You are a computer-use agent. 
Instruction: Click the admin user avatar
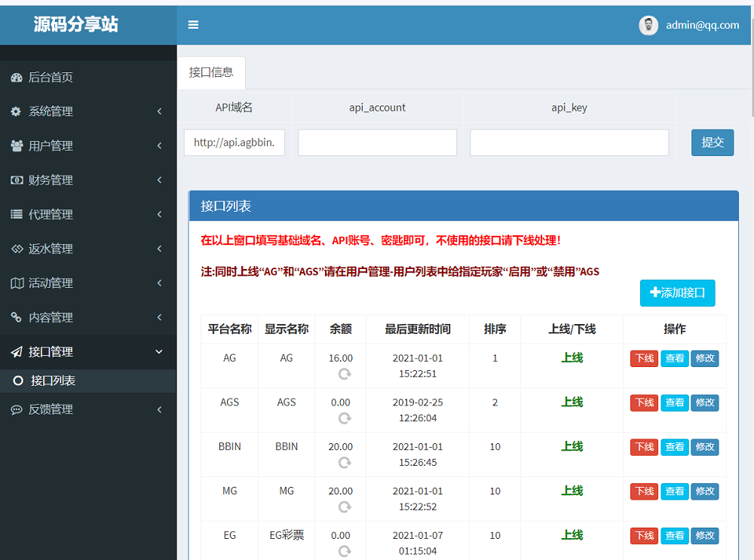click(648, 26)
